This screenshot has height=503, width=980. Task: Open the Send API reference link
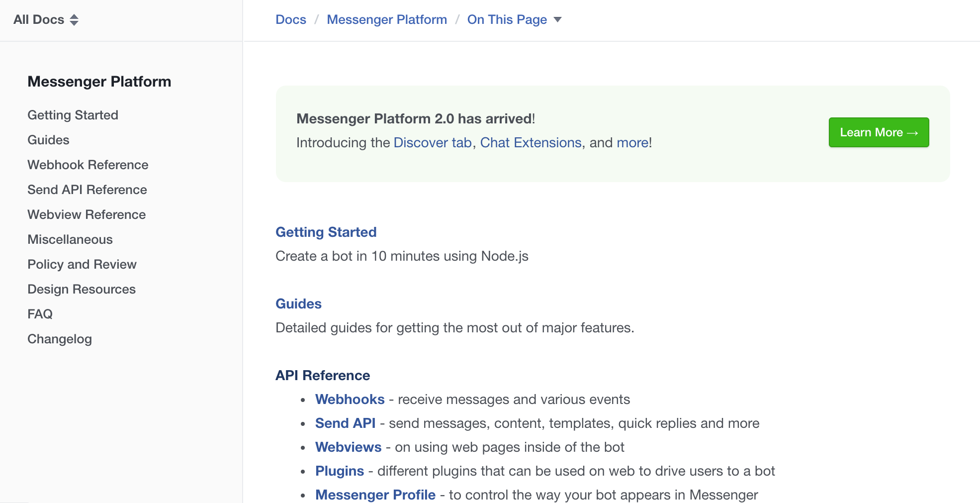click(346, 423)
